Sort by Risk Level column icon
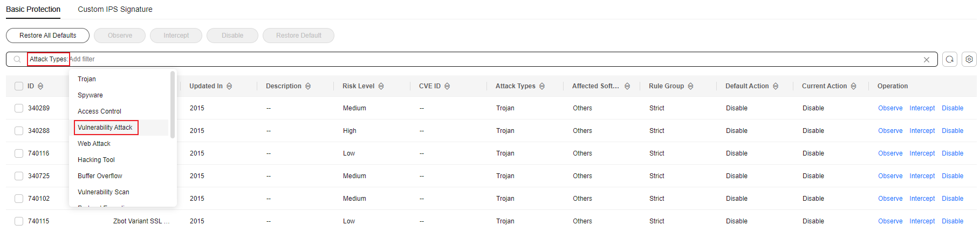This screenshot has height=232, width=980. click(381, 86)
